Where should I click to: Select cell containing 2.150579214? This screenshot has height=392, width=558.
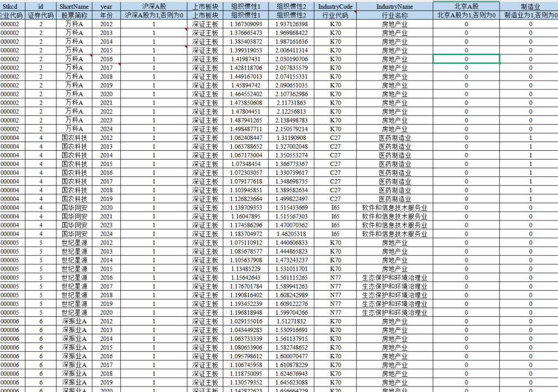pyautogui.click(x=291, y=129)
